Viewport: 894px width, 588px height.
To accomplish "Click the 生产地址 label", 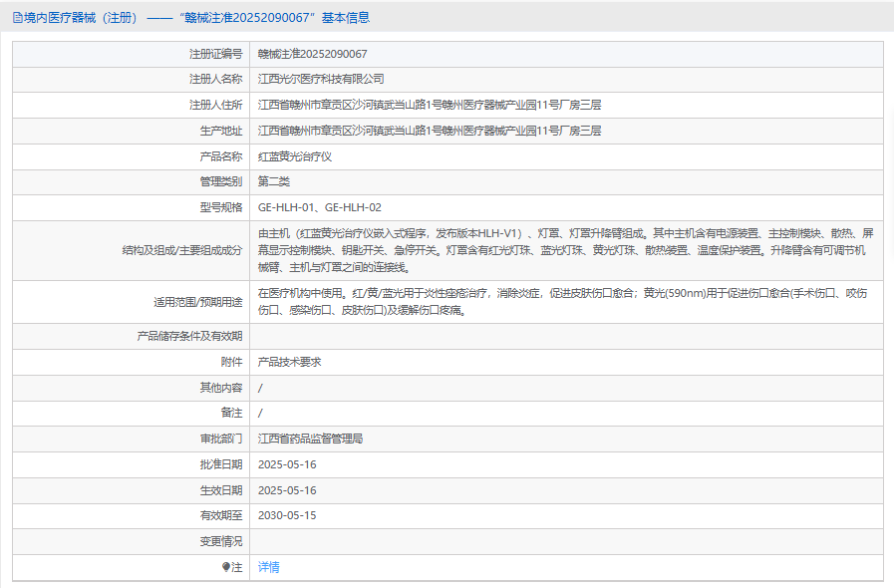I will pyautogui.click(x=220, y=131).
